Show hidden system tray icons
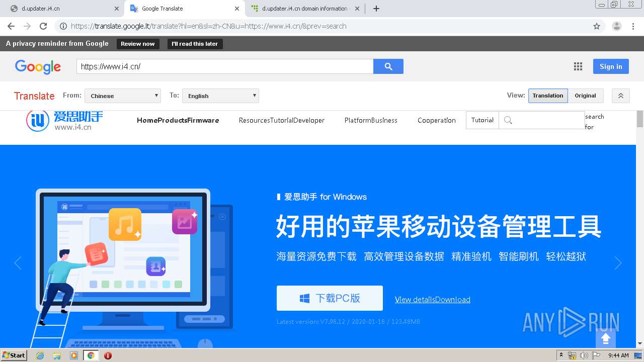The width and height of the screenshot is (644, 362). click(x=561, y=355)
